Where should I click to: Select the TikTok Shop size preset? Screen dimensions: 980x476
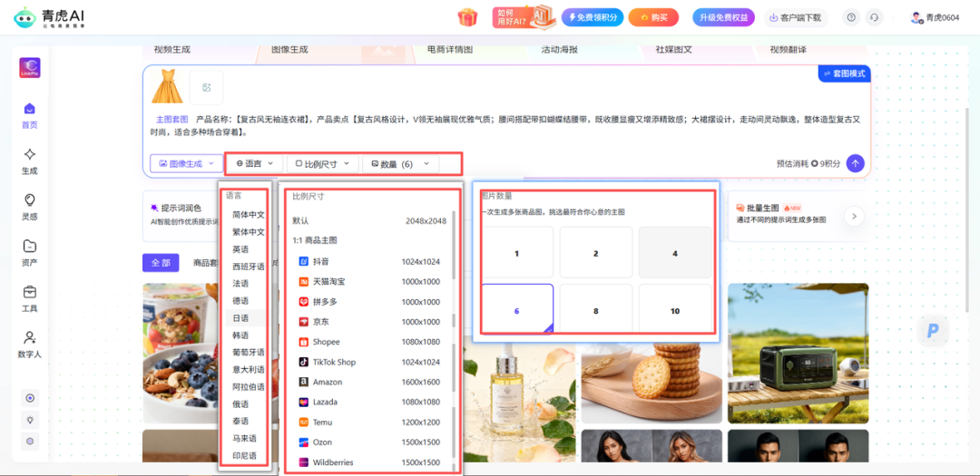coord(369,362)
